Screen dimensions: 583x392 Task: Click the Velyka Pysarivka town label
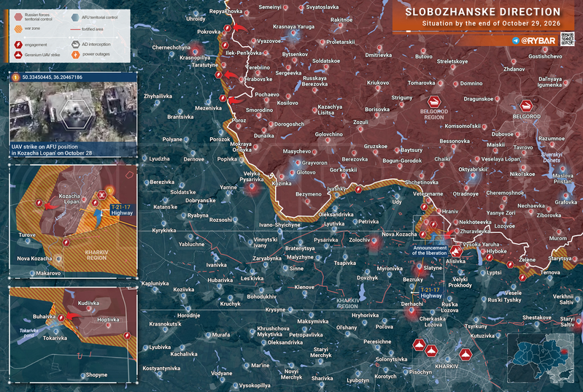tap(253, 176)
